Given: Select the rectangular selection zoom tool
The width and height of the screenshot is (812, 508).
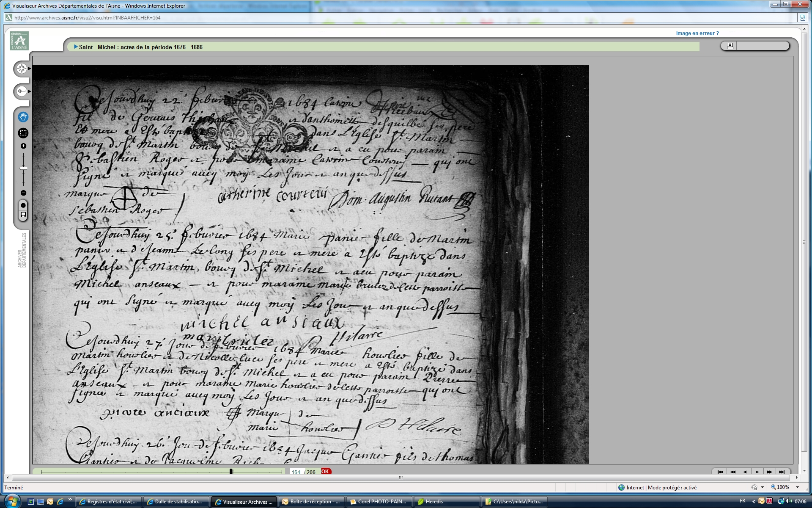Looking at the screenshot, I should coord(23,133).
